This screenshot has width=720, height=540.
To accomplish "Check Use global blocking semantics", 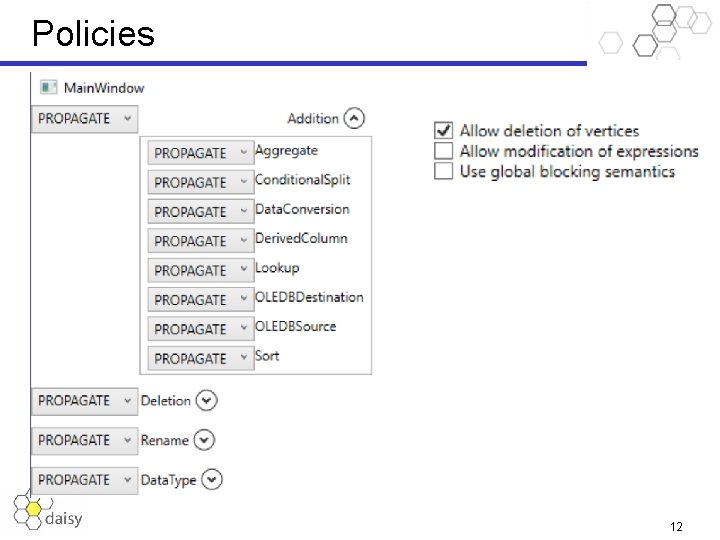I will click(x=444, y=171).
